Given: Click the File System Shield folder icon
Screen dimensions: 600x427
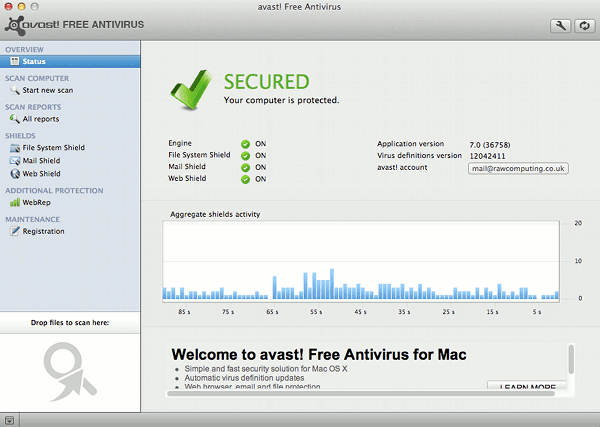Looking at the screenshot, I should (15, 148).
